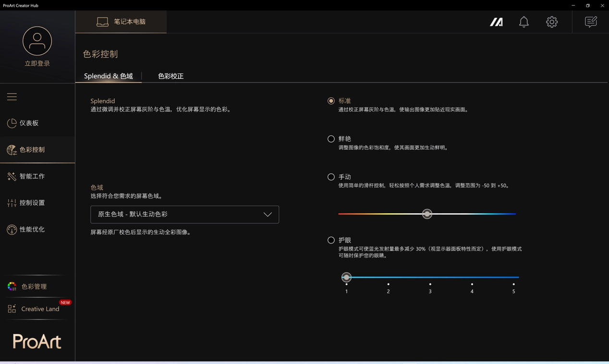Enable the 护眼 eye care mode
The image size is (609, 364).
[x=331, y=240]
